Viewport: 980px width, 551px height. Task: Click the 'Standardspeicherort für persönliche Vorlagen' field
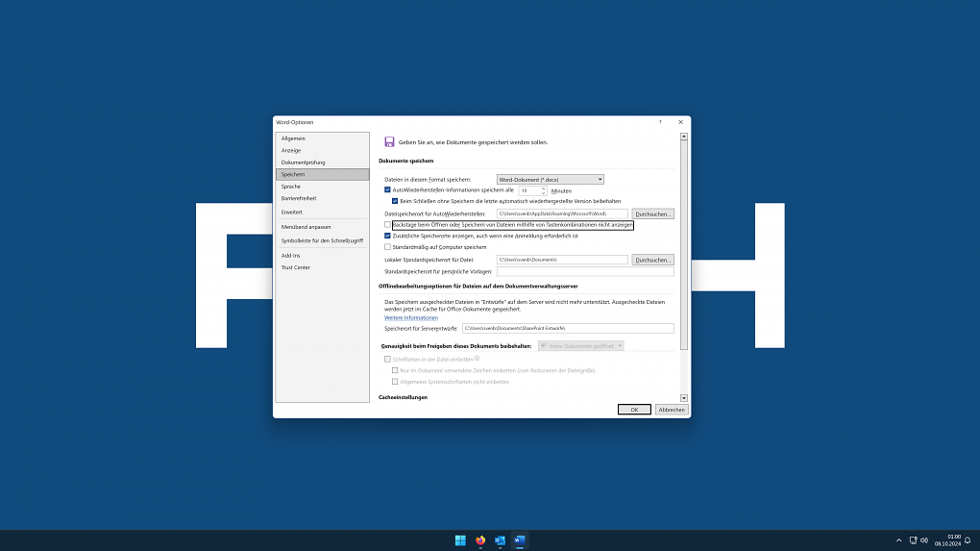tap(585, 271)
